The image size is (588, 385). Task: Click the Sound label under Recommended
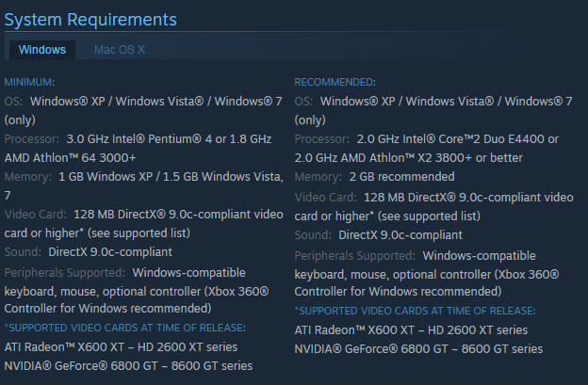click(313, 234)
